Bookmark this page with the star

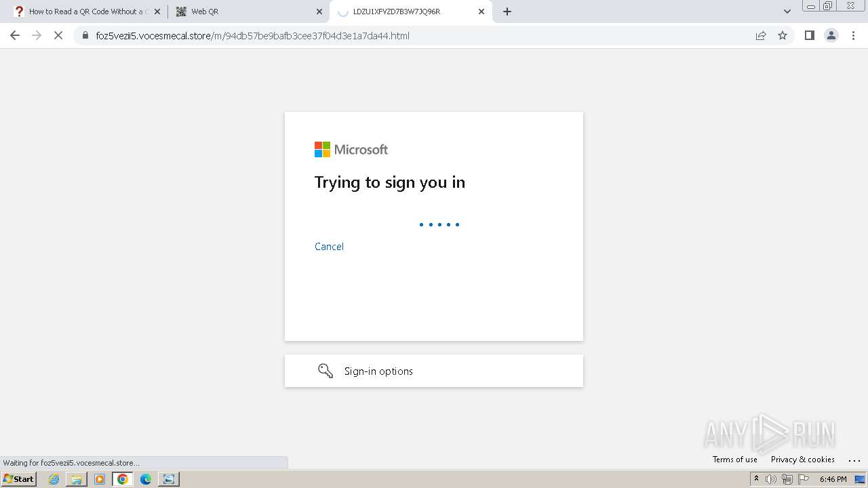(x=783, y=35)
